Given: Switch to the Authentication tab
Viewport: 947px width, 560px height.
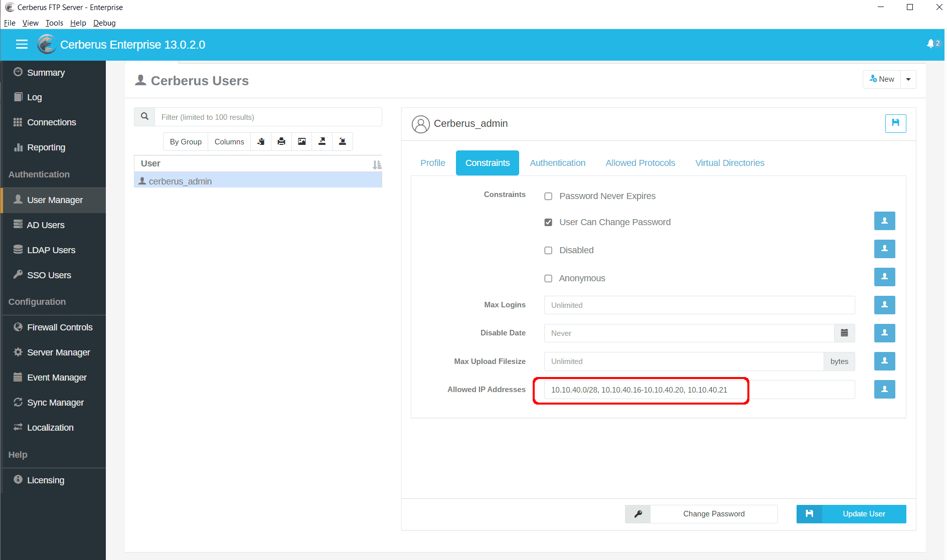Looking at the screenshot, I should (557, 163).
